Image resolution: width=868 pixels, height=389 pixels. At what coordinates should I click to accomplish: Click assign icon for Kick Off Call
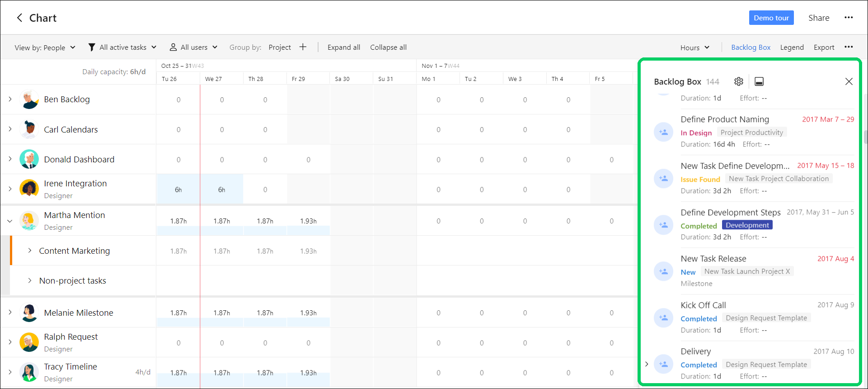663,318
